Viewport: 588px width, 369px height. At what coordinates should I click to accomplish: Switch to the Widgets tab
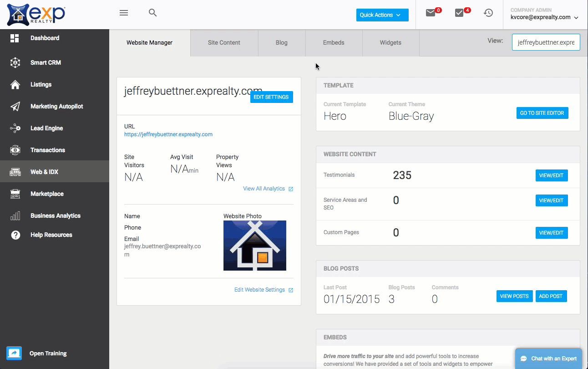click(390, 43)
